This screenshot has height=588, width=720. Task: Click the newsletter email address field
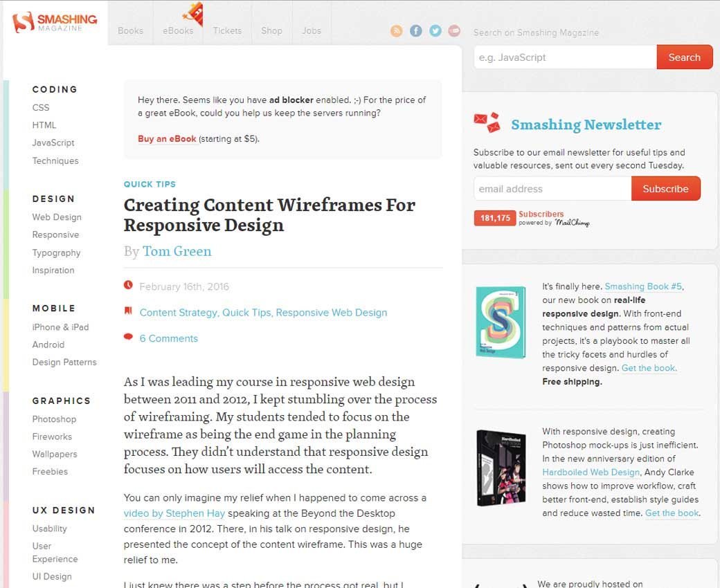tap(552, 189)
